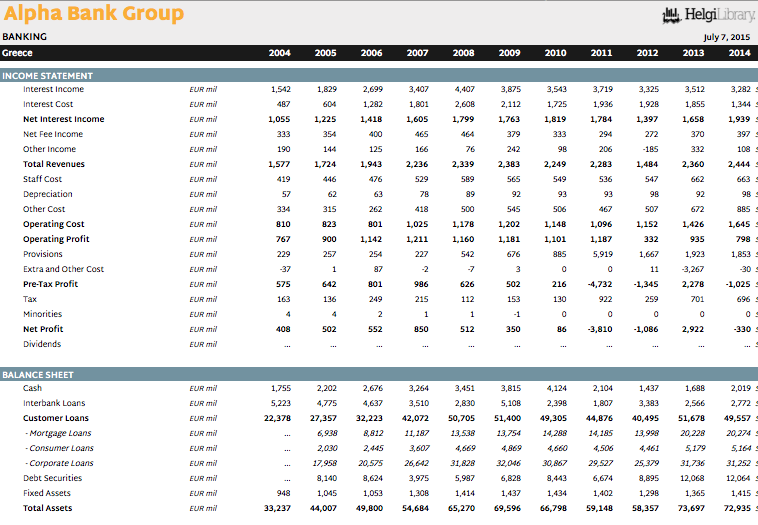Select the Greece header cell
Screen dimensions: 758x525
pyautogui.click(x=17, y=53)
